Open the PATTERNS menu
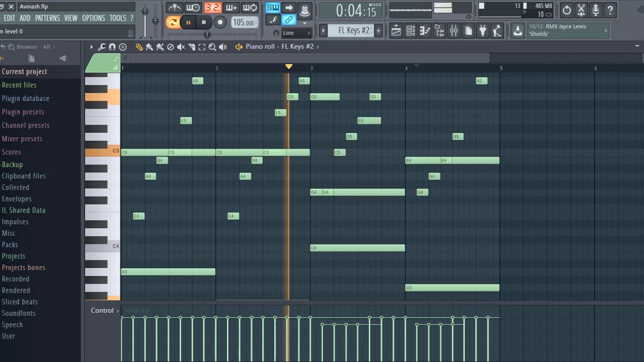 pos(47,18)
